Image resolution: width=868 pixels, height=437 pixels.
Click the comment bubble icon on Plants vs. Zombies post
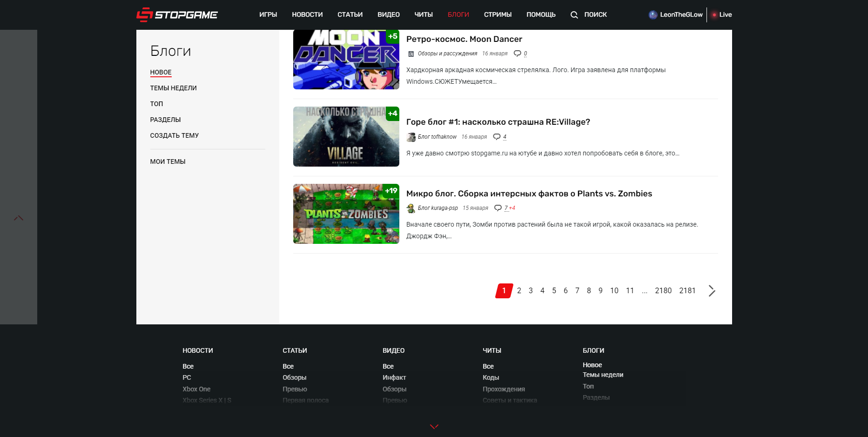click(x=498, y=208)
